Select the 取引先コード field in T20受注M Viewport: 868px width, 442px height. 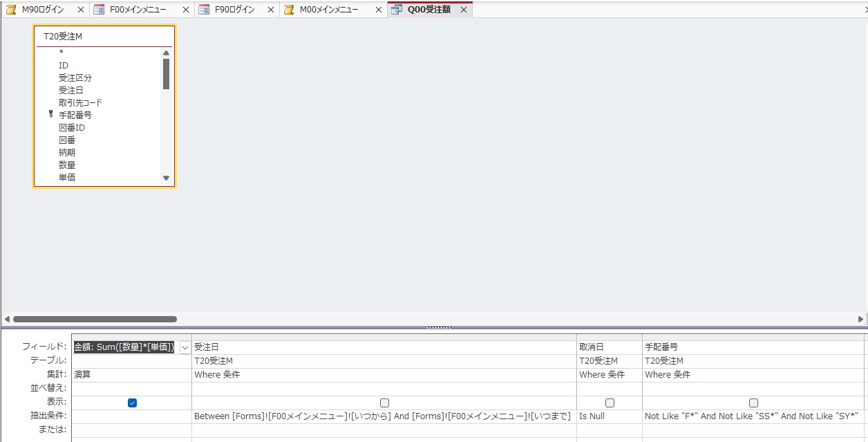[x=80, y=102]
